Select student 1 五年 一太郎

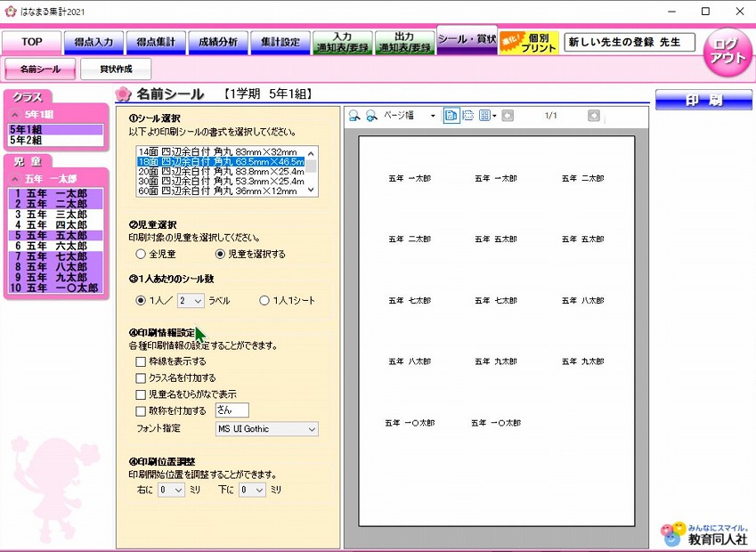(x=56, y=193)
